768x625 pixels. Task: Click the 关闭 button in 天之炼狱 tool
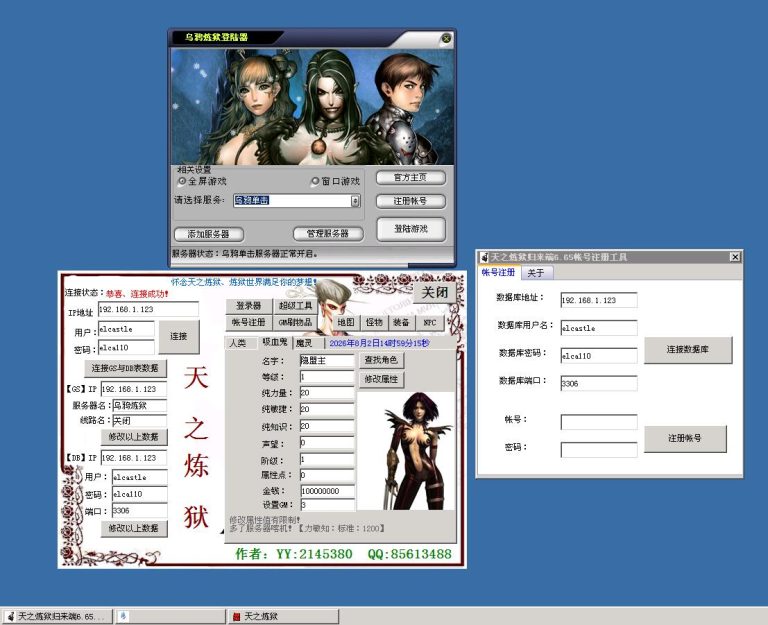(435, 292)
